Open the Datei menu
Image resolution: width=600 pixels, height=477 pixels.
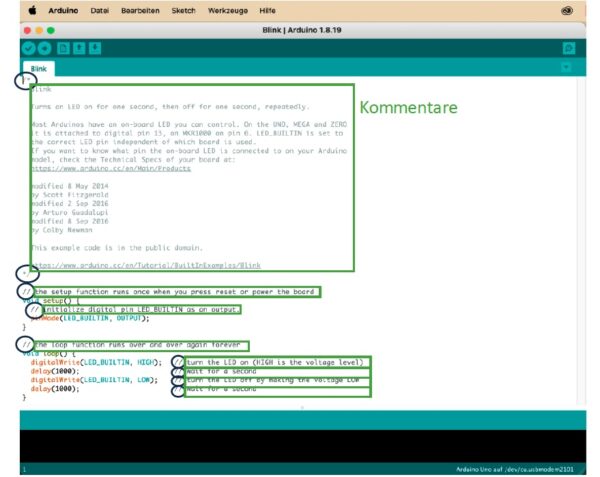[100, 10]
